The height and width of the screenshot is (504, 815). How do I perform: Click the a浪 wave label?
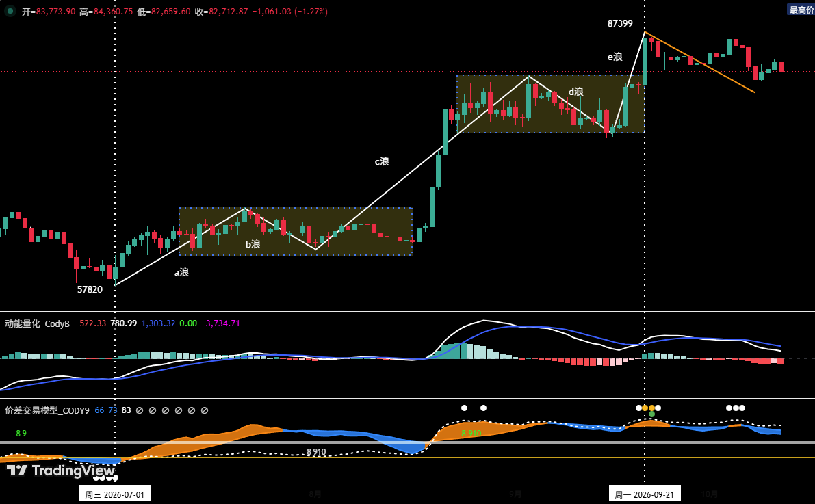181,272
